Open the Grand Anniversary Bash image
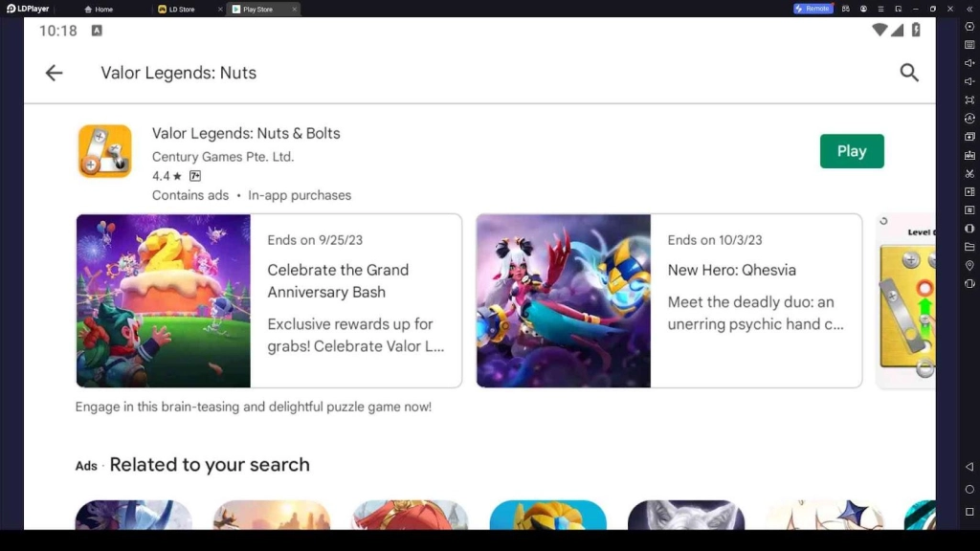 point(163,301)
